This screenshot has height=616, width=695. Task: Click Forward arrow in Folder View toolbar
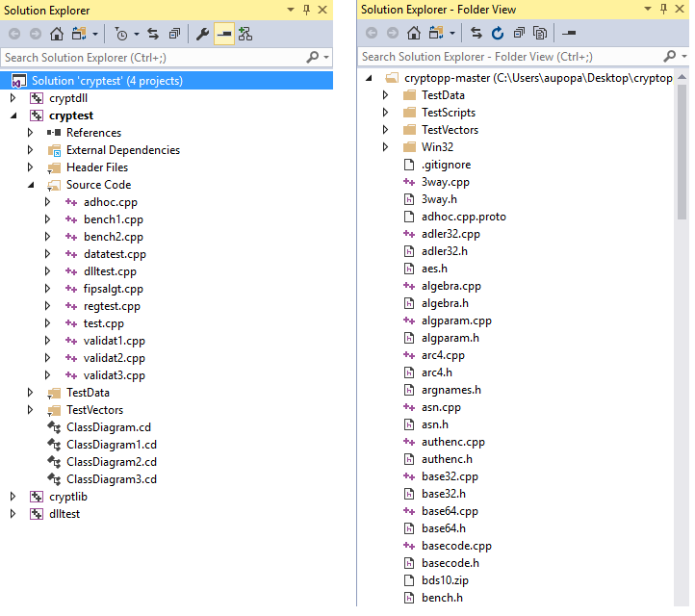point(393,33)
